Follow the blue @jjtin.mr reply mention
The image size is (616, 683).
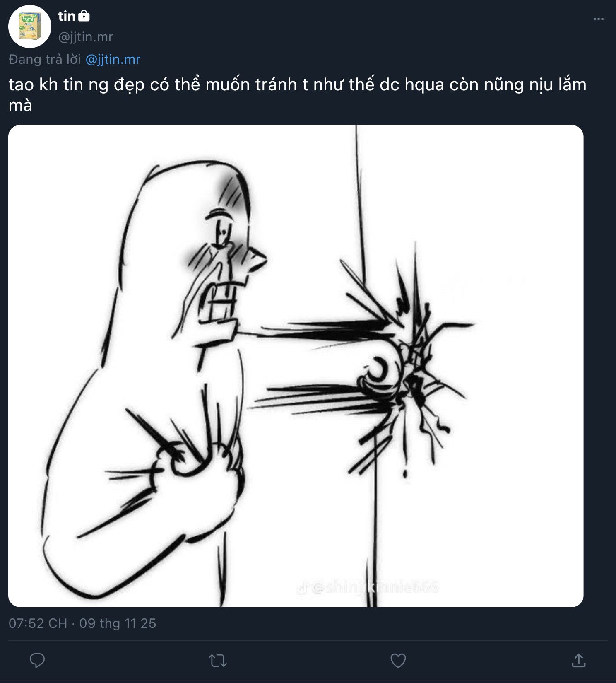coord(113,59)
